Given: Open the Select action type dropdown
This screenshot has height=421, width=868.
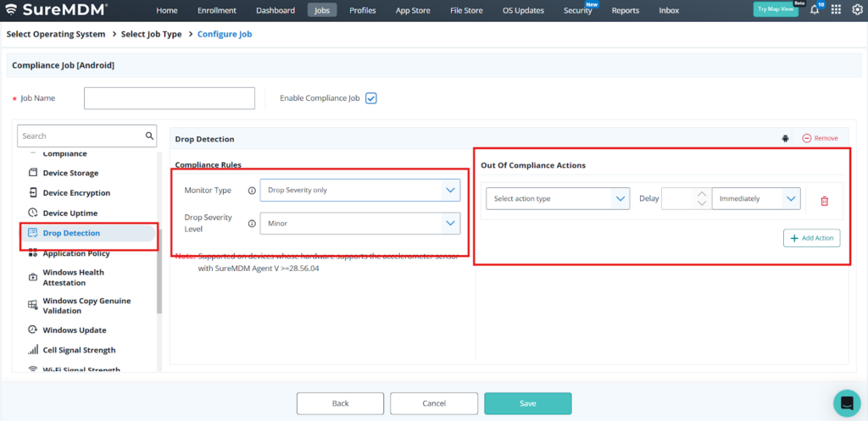Looking at the screenshot, I should 558,199.
